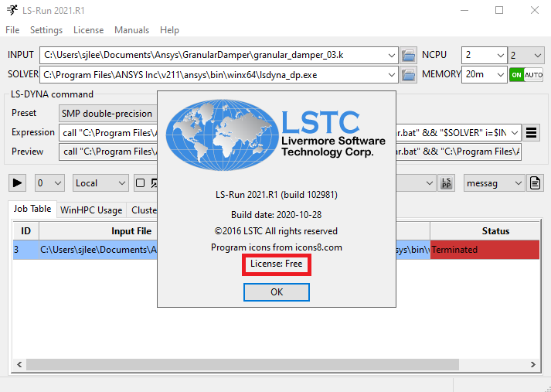The image size is (551, 392).
Task: Open the first NCPU dropdown
Action: tap(501, 55)
